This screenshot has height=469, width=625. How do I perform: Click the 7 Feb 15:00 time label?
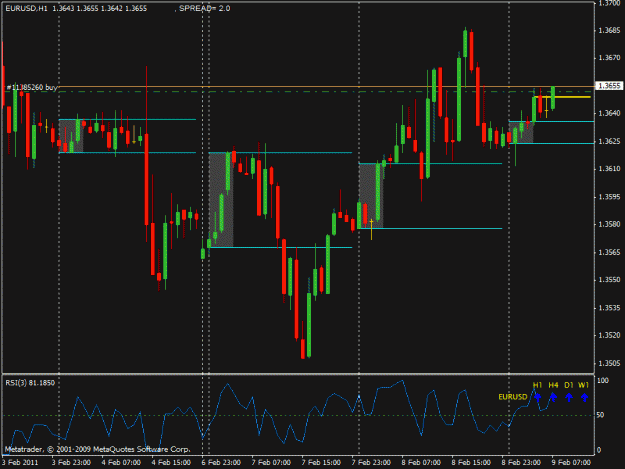pyautogui.click(x=321, y=463)
